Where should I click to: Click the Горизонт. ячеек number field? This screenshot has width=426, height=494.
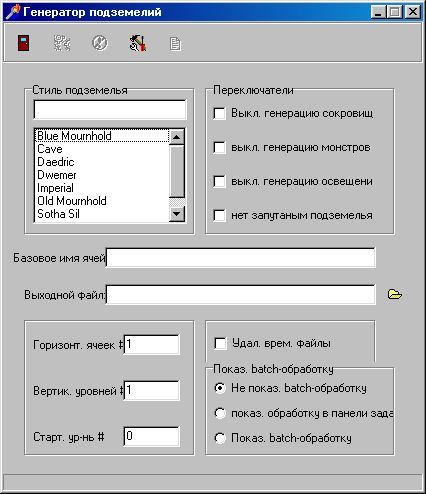coord(152,344)
